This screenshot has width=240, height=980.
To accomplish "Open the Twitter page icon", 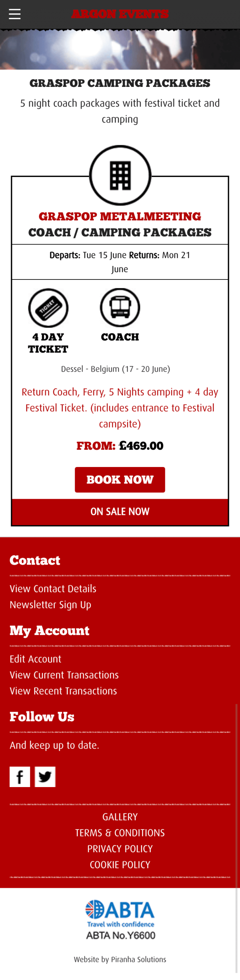I will pos(45,776).
